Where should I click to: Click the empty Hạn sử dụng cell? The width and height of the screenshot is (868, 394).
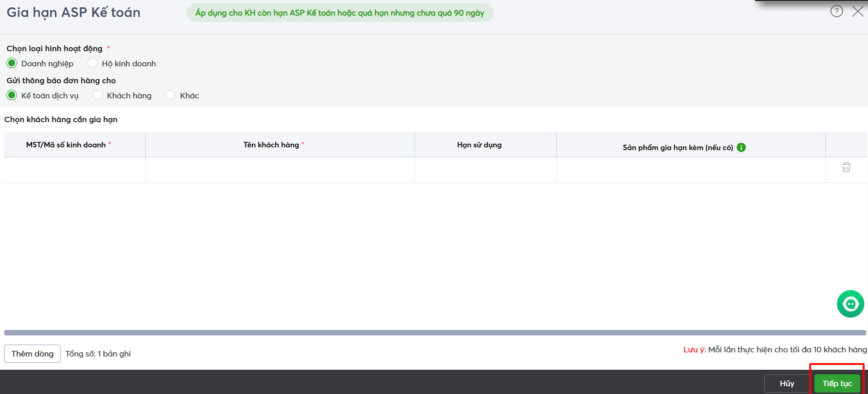coord(485,170)
